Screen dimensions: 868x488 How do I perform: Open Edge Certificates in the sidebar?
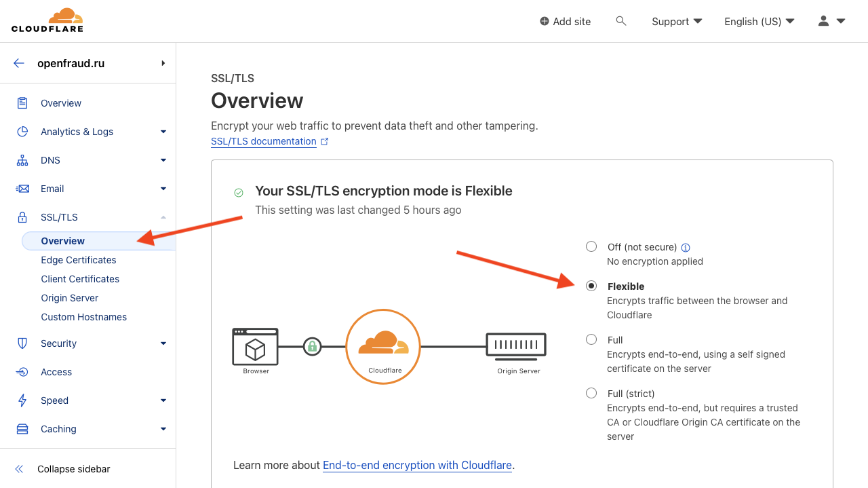tap(79, 260)
